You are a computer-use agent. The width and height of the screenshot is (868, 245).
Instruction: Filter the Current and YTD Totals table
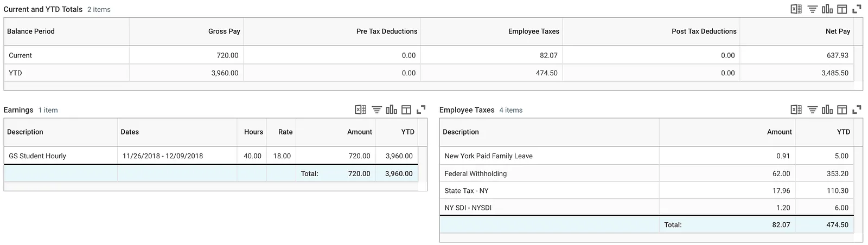point(812,9)
